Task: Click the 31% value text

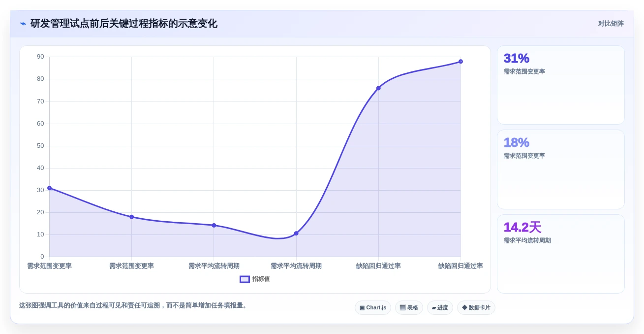Action: point(517,59)
